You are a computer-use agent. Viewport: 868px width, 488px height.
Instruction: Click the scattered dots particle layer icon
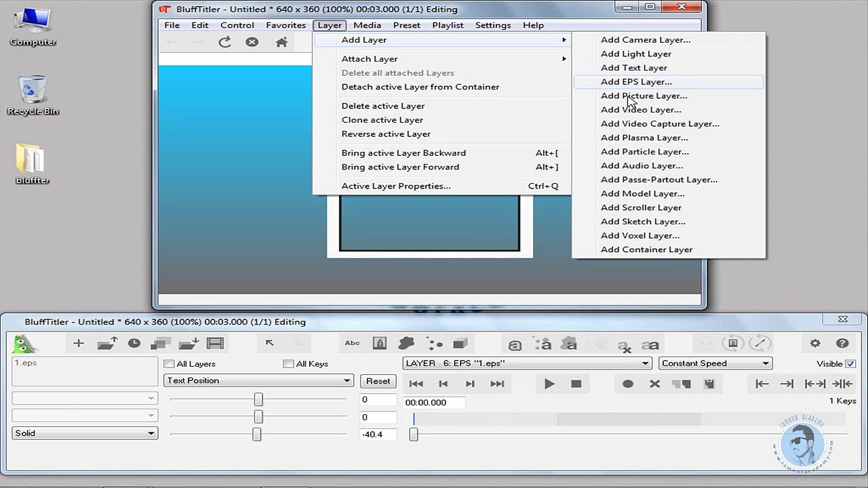click(434, 344)
